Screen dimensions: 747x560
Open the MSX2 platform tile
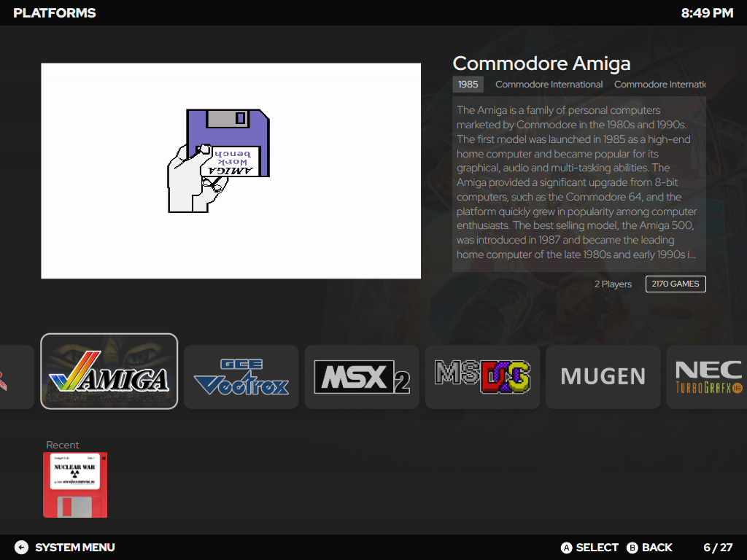(x=362, y=377)
